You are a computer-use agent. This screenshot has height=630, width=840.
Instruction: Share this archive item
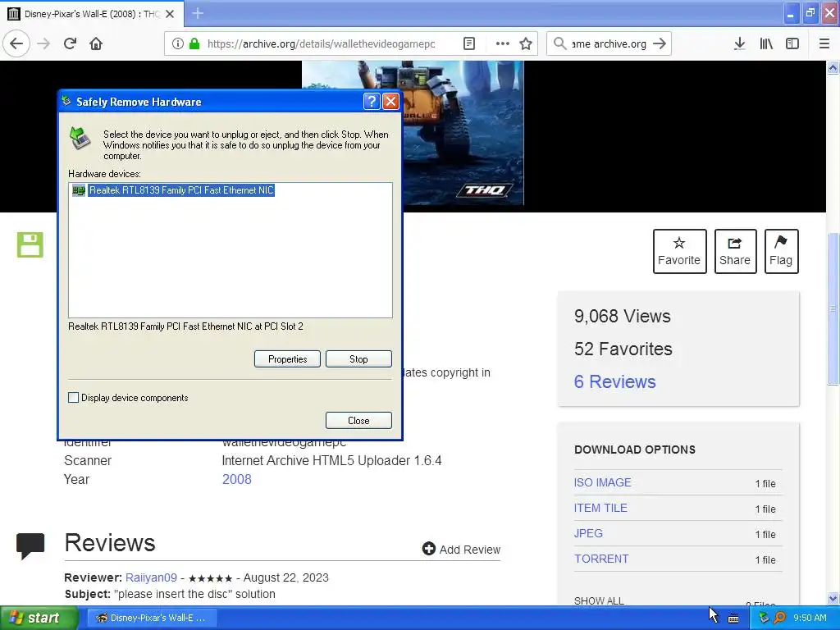(735, 251)
